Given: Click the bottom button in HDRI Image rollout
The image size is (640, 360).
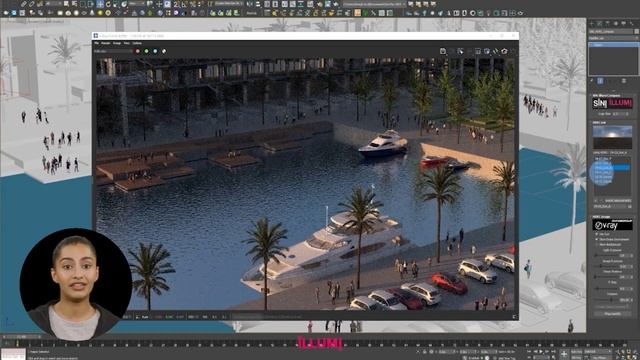Looking at the screenshot, I should pyautogui.click(x=613, y=313).
